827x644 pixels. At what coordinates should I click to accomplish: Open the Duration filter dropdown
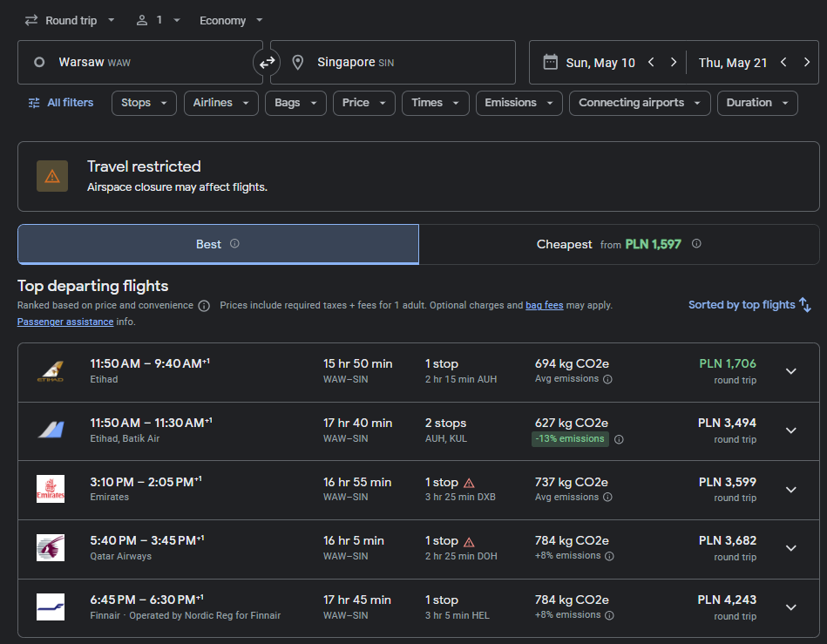[757, 103]
